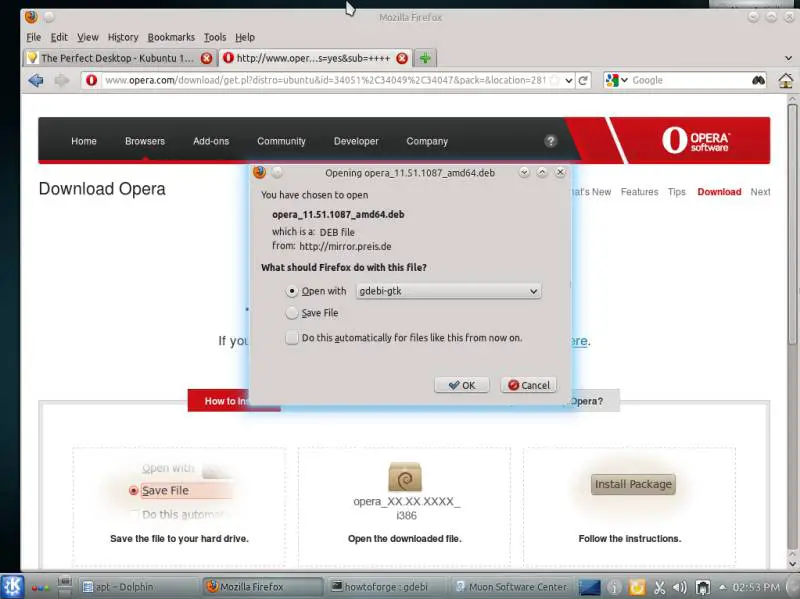This screenshot has height=599, width=800.
Task: Open the KDE Kickoff application launcher
Action: (12, 586)
